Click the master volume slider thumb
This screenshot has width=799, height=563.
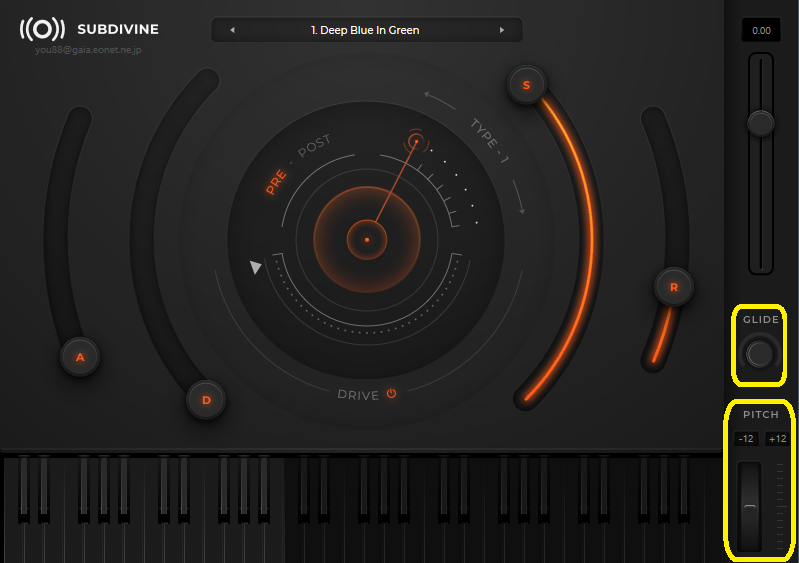(761, 123)
